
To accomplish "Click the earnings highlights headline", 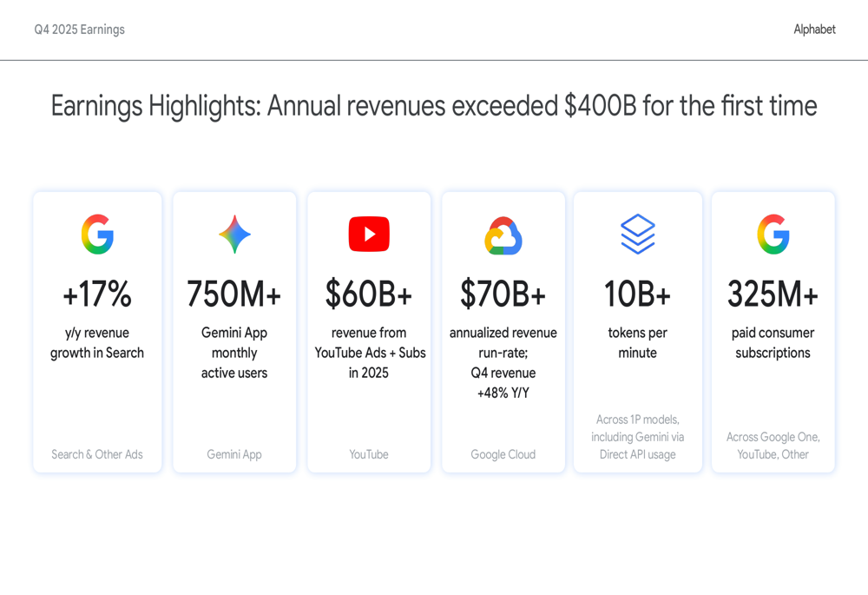I will pyautogui.click(x=434, y=106).
